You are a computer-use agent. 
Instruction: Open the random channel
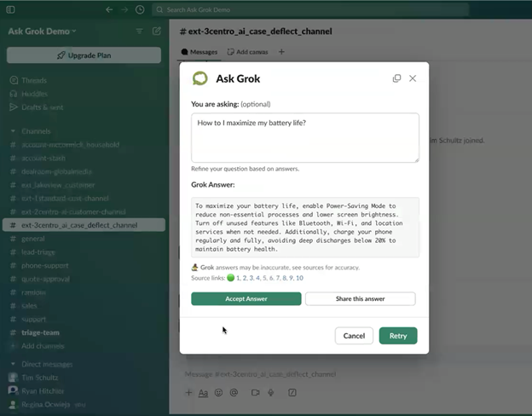33,292
